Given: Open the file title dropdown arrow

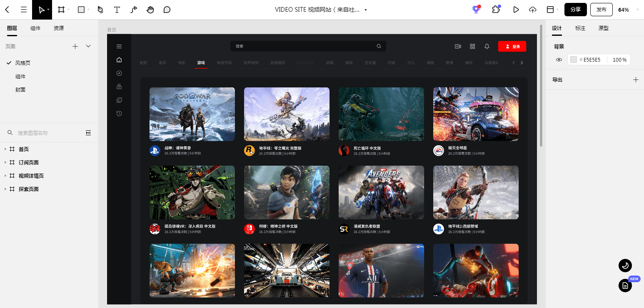Looking at the screenshot, I should (x=366, y=10).
